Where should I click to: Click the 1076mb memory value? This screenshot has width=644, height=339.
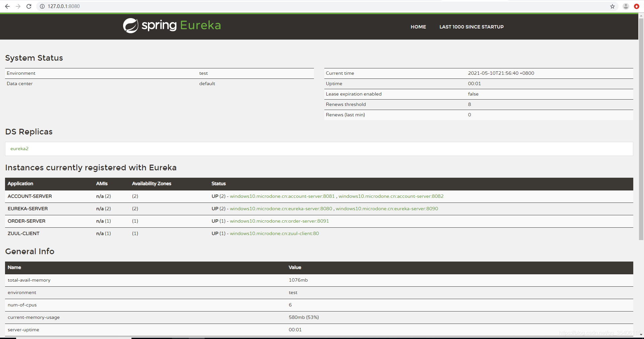click(298, 280)
